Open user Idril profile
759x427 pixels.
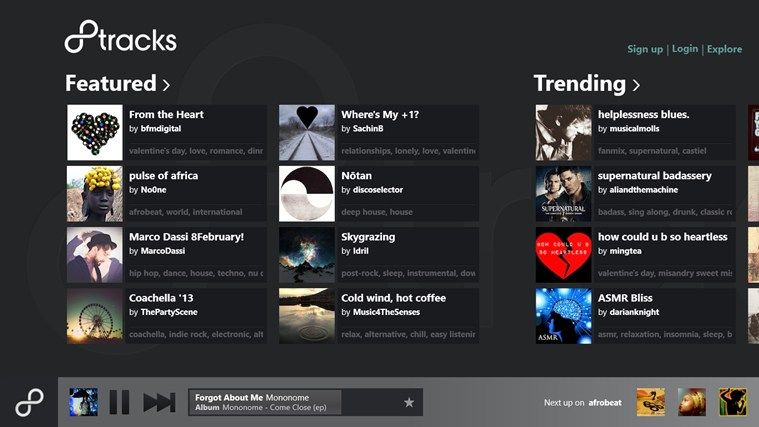point(361,251)
